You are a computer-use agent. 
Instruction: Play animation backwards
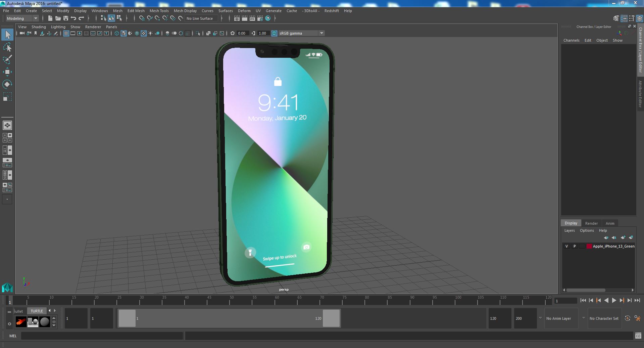[x=606, y=301]
